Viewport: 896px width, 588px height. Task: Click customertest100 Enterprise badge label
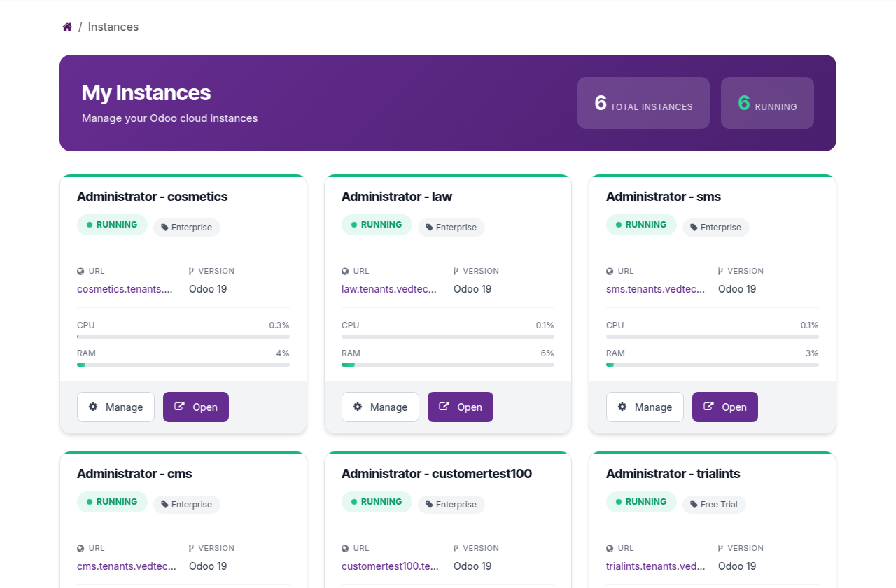(456, 505)
